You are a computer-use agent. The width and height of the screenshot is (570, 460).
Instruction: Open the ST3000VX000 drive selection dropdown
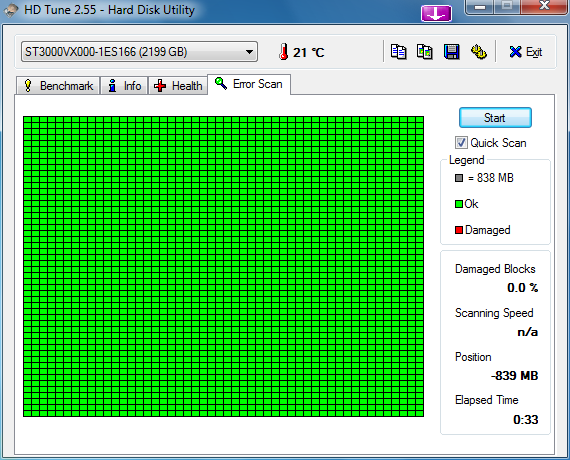coord(139,52)
